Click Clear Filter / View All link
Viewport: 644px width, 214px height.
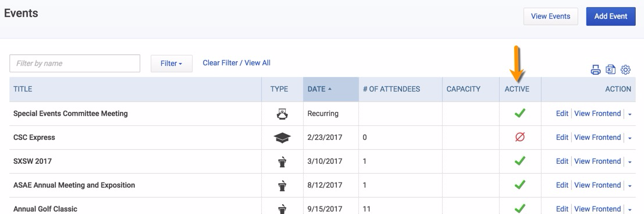[237, 63]
